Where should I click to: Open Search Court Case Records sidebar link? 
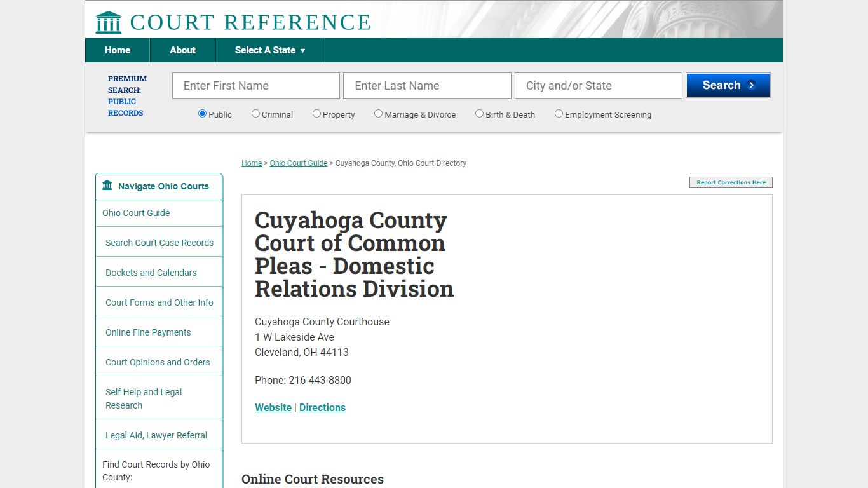(159, 243)
